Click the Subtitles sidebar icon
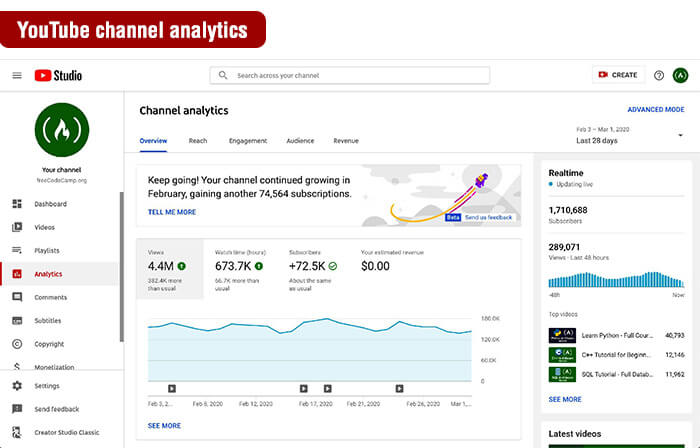700x448 pixels. [x=17, y=320]
